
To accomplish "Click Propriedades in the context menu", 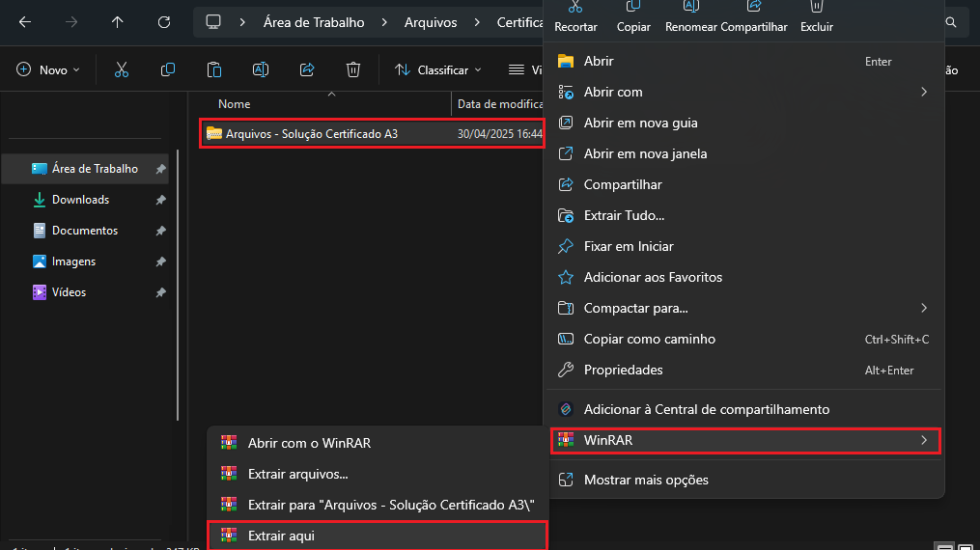I will coord(623,370).
